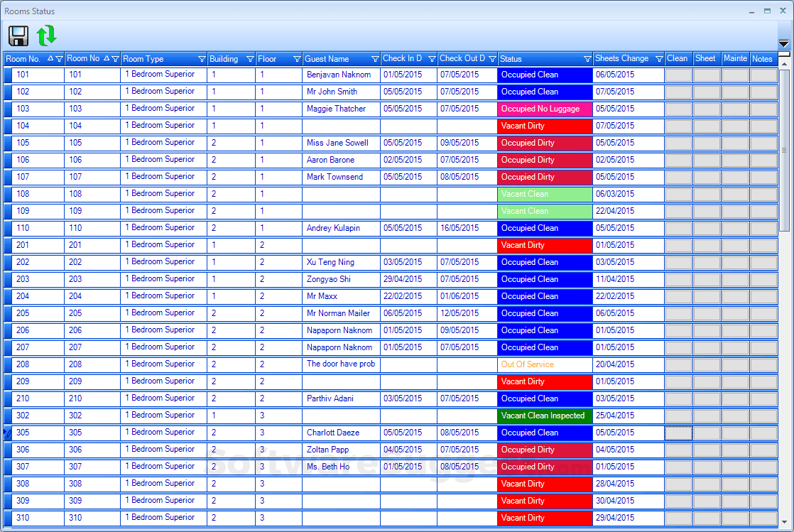The image size is (794, 532).
Task: Open the Status column filter
Action: [x=587, y=59]
